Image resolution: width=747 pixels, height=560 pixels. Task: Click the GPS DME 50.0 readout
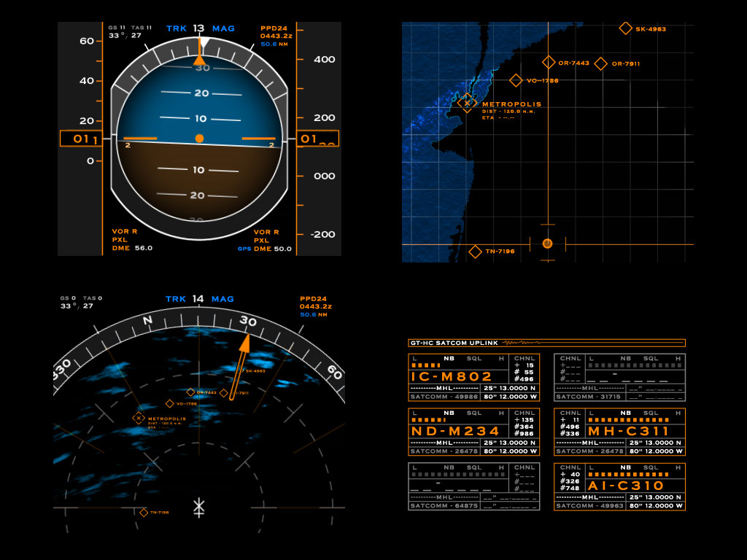[265, 249]
